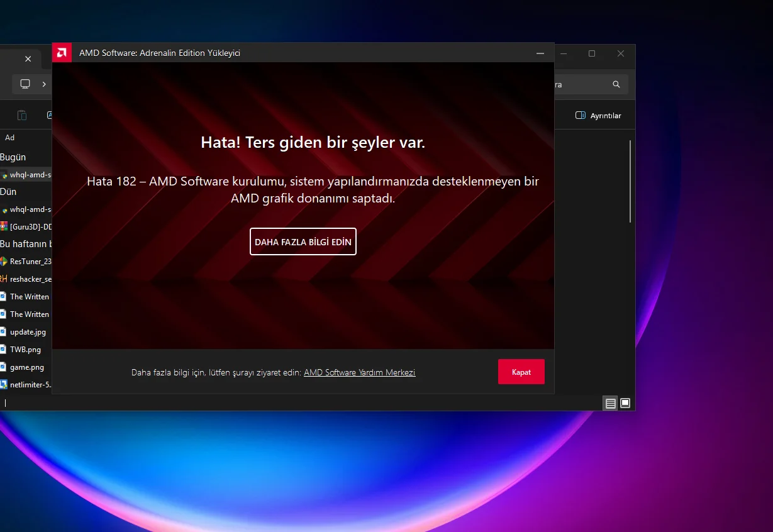Close the File Explorer window
Screen dimensions: 773x532
(x=621, y=54)
